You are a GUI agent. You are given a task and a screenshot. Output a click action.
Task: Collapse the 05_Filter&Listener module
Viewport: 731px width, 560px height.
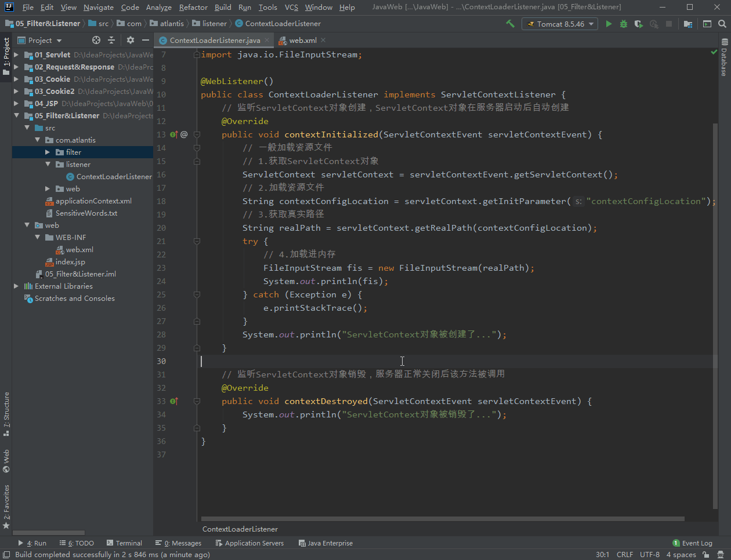tap(16, 116)
